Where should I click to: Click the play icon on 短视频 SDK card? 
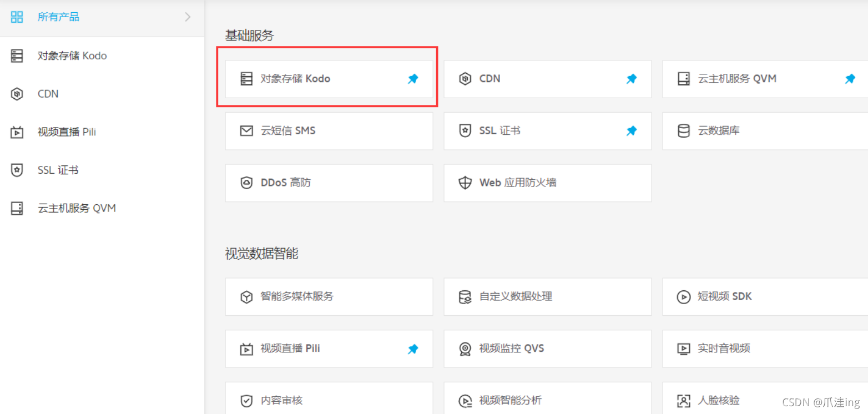point(684,297)
